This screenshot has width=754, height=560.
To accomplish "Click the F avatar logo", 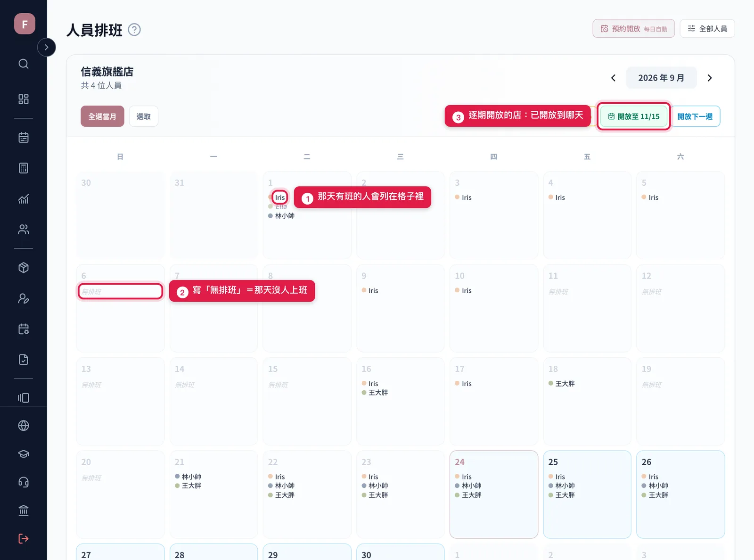I will 25,24.
